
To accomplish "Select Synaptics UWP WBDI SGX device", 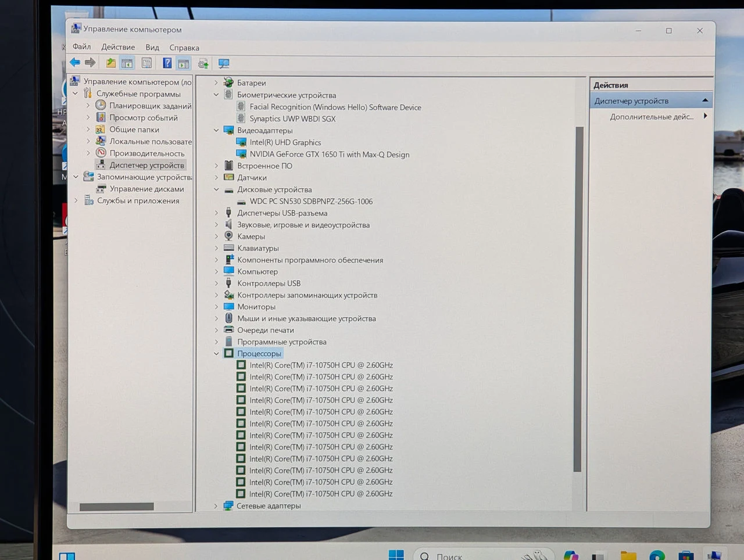I will tap(292, 119).
